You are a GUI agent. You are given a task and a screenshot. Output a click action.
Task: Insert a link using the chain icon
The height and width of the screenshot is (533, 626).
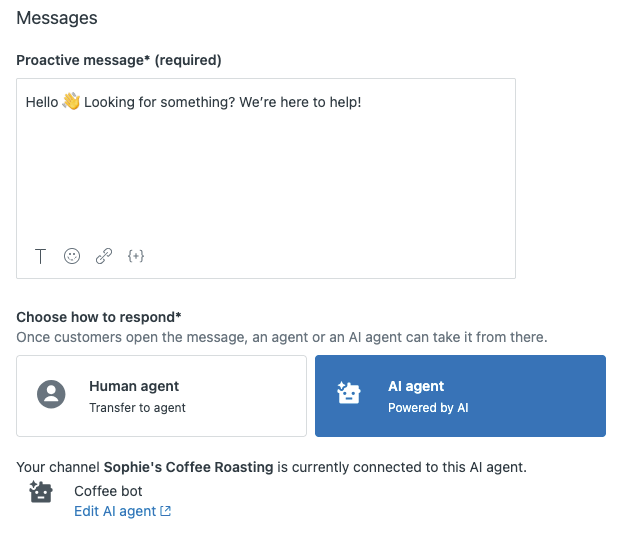pos(104,256)
